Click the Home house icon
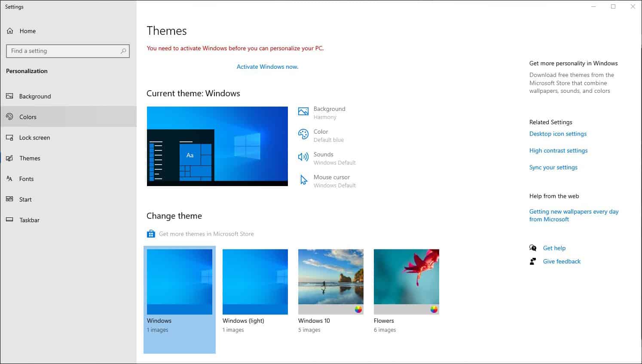The height and width of the screenshot is (364, 642). point(10,31)
